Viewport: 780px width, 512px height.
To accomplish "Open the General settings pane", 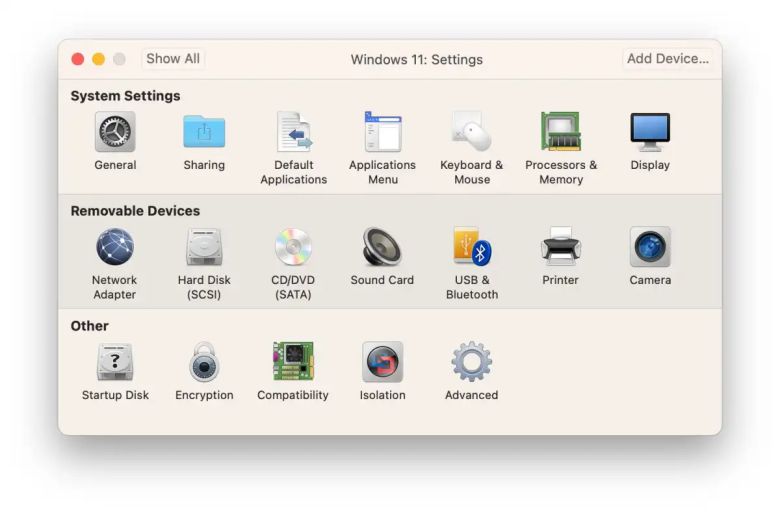I will (x=115, y=132).
